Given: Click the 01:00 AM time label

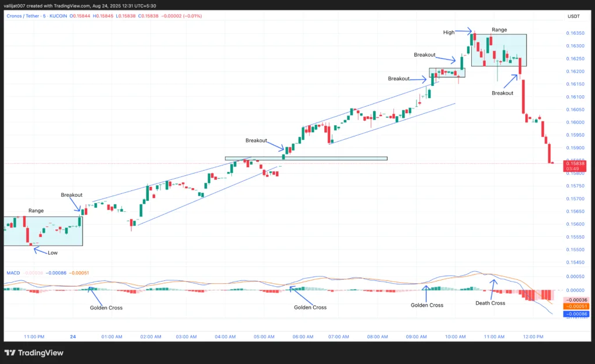Looking at the screenshot, I should (x=112, y=336).
